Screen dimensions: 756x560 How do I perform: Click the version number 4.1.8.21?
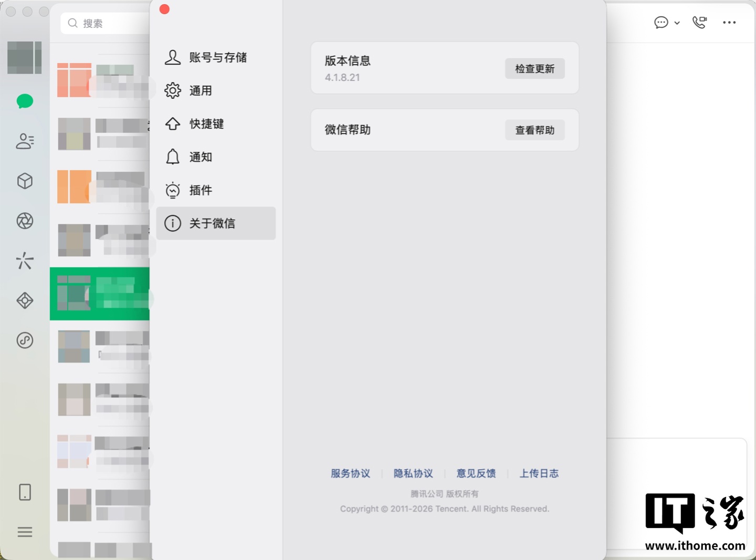coord(342,77)
